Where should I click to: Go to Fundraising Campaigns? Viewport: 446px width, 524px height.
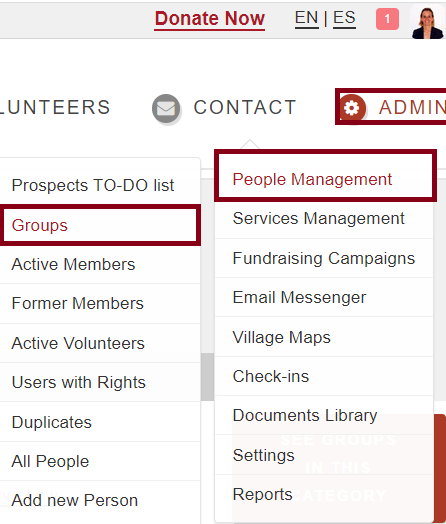coord(324,258)
